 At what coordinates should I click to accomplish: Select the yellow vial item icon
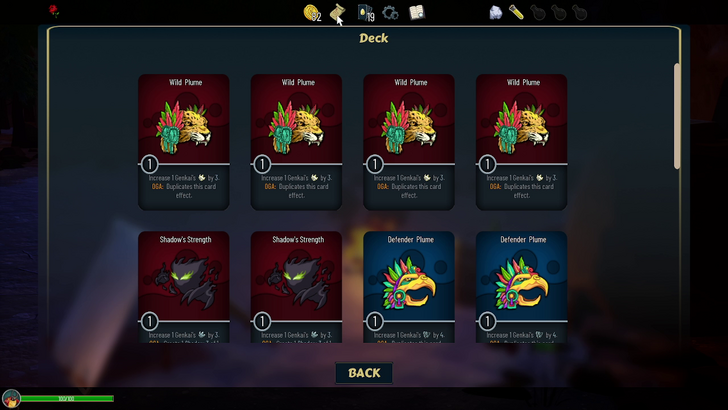(x=516, y=12)
